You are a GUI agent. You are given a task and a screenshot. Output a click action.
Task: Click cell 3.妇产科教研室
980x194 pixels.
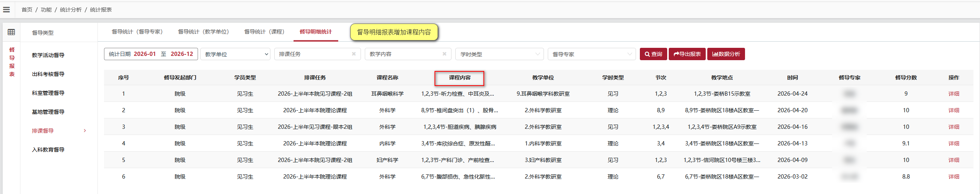pos(543,160)
